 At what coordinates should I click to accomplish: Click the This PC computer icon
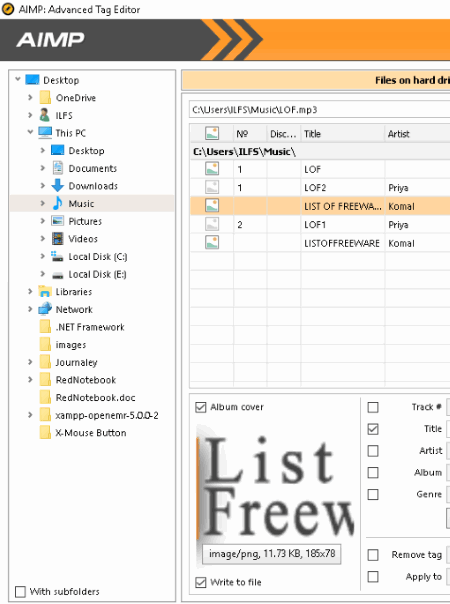(45, 133)
